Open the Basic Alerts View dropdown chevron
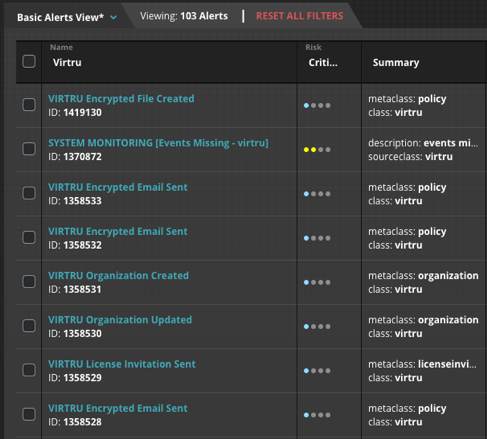487x439 pixels. [x=113, y=17]
